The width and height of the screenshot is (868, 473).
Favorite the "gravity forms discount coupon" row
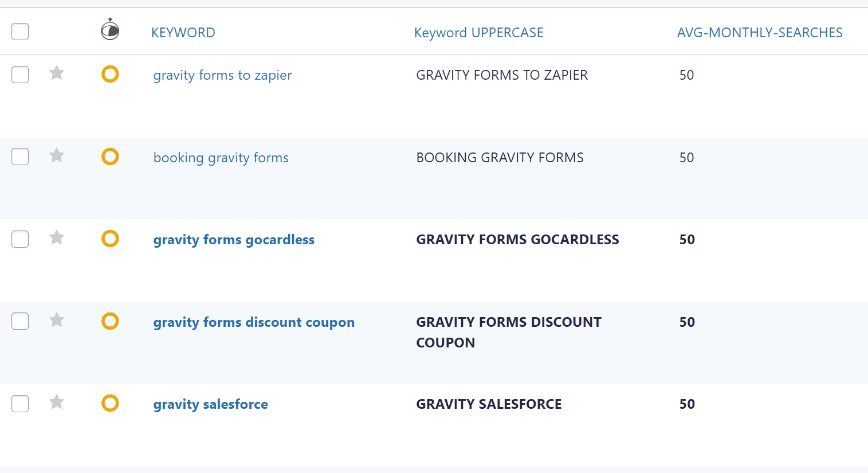tap(56, 320)
